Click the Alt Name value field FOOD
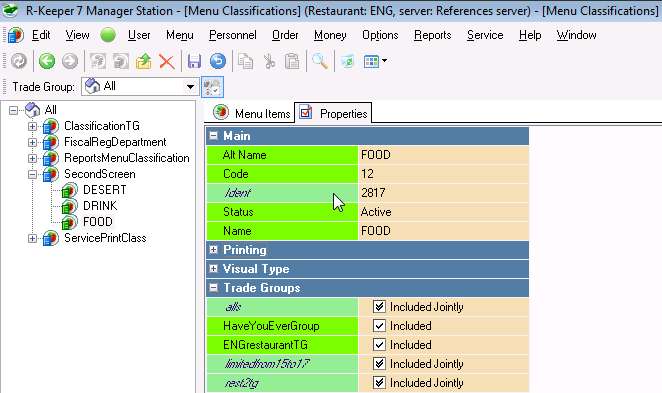This screenshot has width=662, height=393. click(x=443, y=154)
